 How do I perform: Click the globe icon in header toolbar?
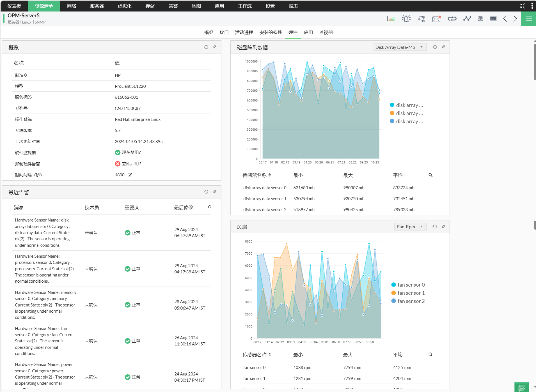pos(480,19)
